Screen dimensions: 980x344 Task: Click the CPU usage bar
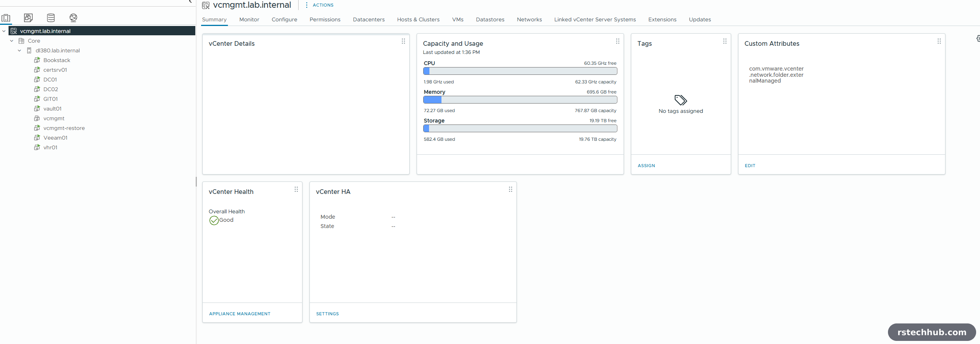click(x=520, y=71)
